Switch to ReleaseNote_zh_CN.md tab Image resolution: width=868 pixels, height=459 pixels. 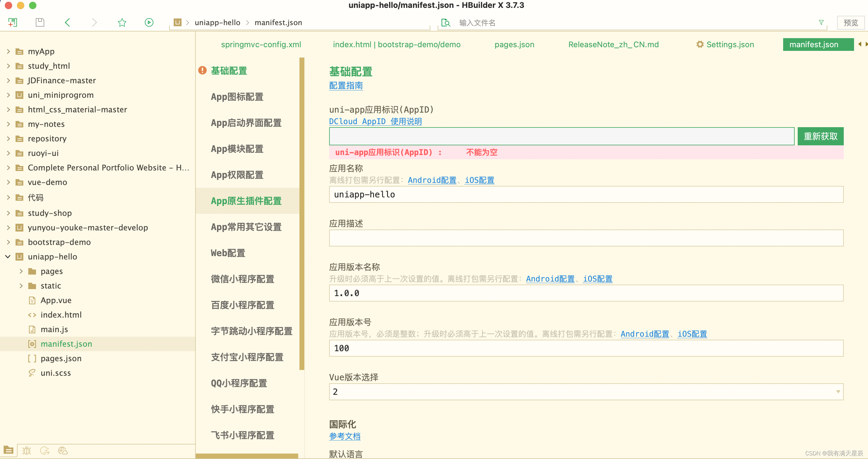pos(613,45)
